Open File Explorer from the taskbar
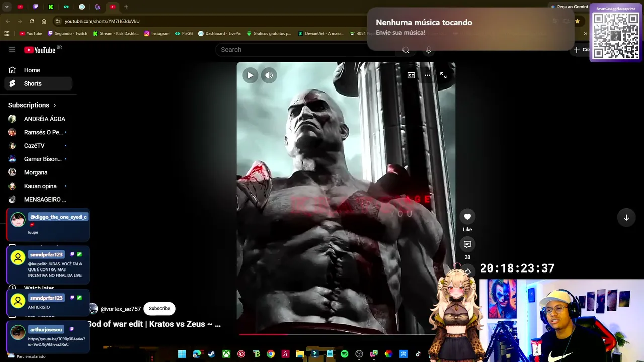Screen dimensions: 644x362 (300, 354)
